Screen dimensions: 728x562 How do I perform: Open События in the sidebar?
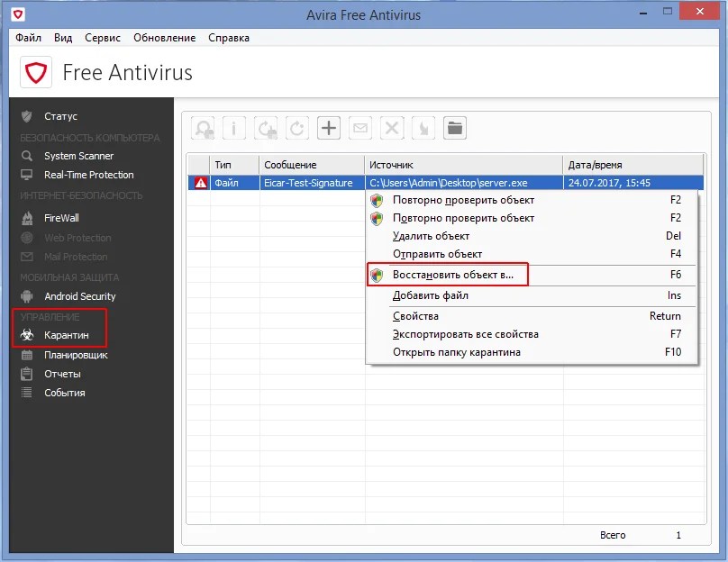pyautogui.click(x=65, y=393)
